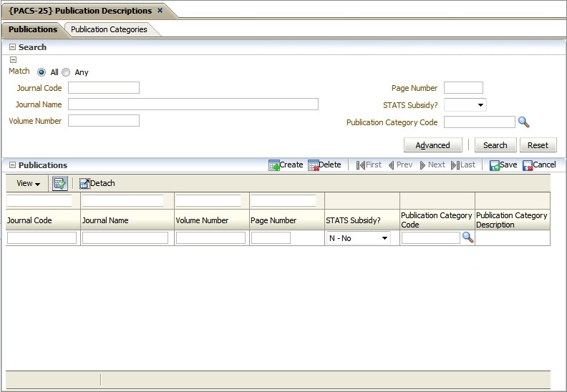
Task: Click the Publication Category Code search field
Action: (x=479, y=122)
